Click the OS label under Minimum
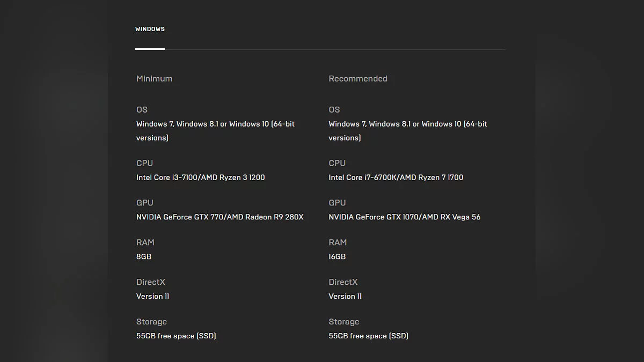 [142, 109]
